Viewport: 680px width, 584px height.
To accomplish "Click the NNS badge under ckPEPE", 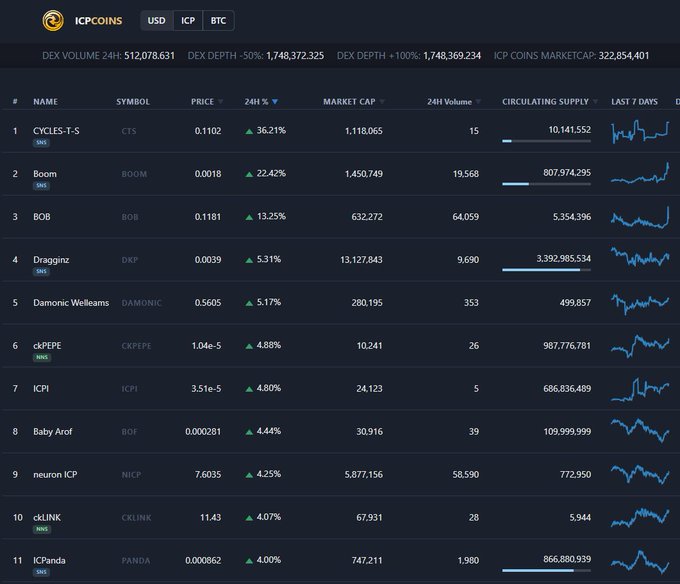I will (42, 357).
